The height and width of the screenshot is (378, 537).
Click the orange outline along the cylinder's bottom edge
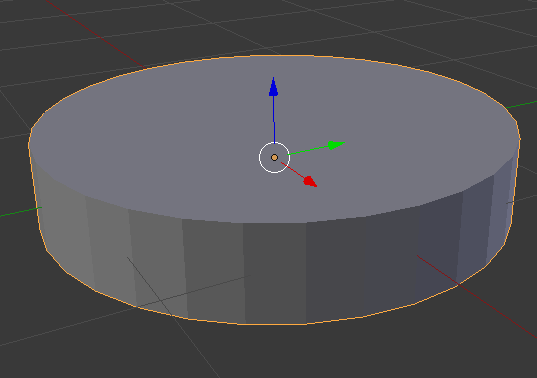click(274, 323)
